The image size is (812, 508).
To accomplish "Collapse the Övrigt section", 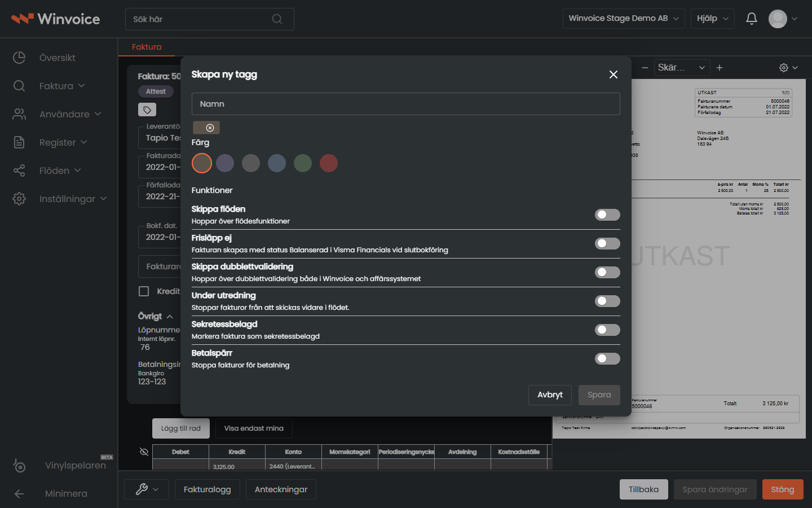I will point(156,316).
